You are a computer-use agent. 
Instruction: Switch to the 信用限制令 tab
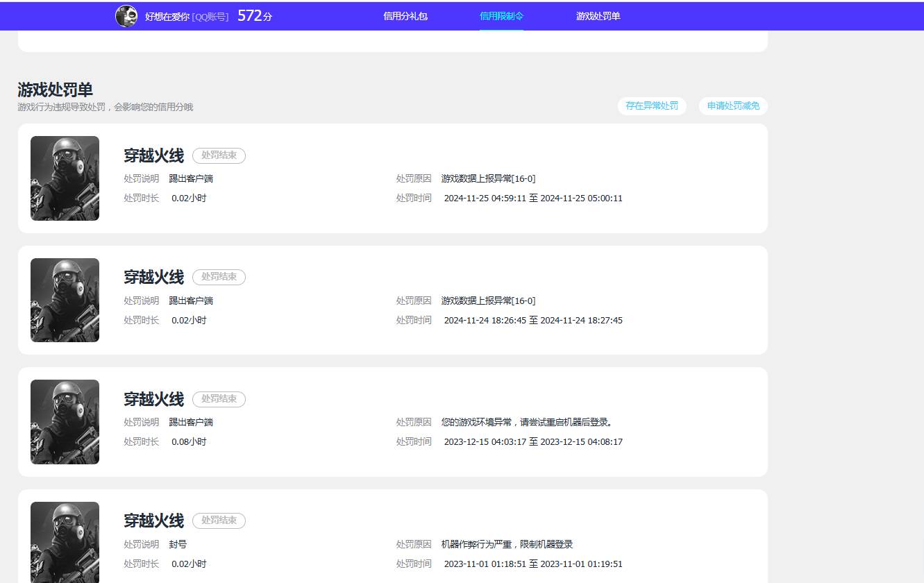click(502, 15)
